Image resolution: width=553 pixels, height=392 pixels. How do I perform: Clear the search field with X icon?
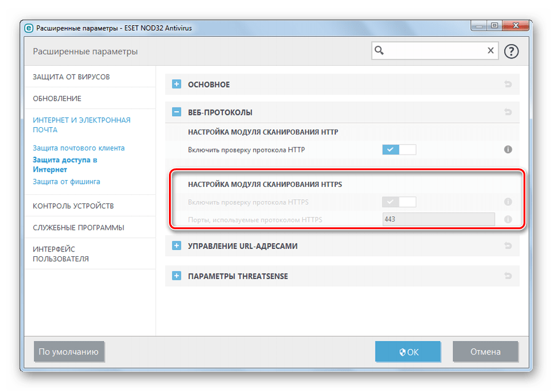490,51
